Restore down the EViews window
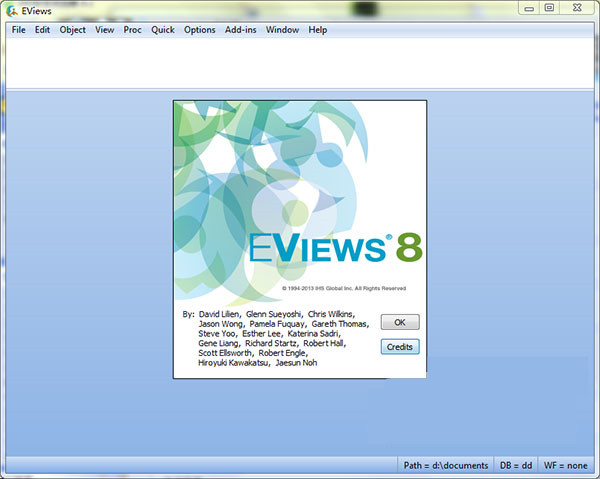This screenshot has width=600, height=479. point(549,8)
